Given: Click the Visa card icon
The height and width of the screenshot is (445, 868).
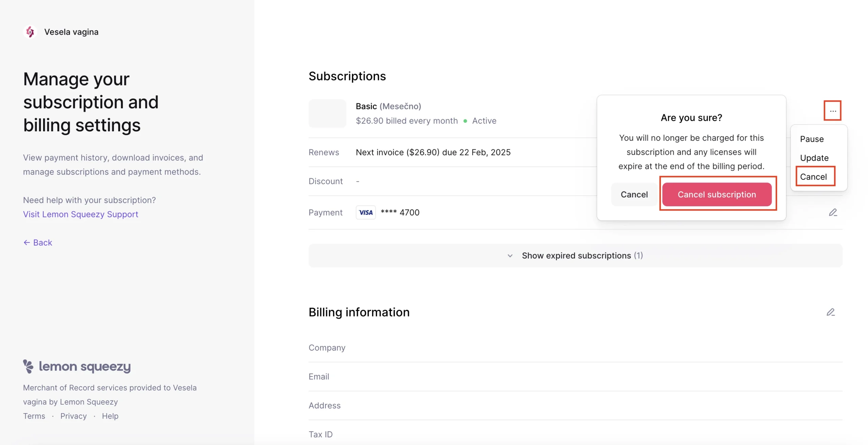Looking at the screenshot, I should click(x=366, y=212).
